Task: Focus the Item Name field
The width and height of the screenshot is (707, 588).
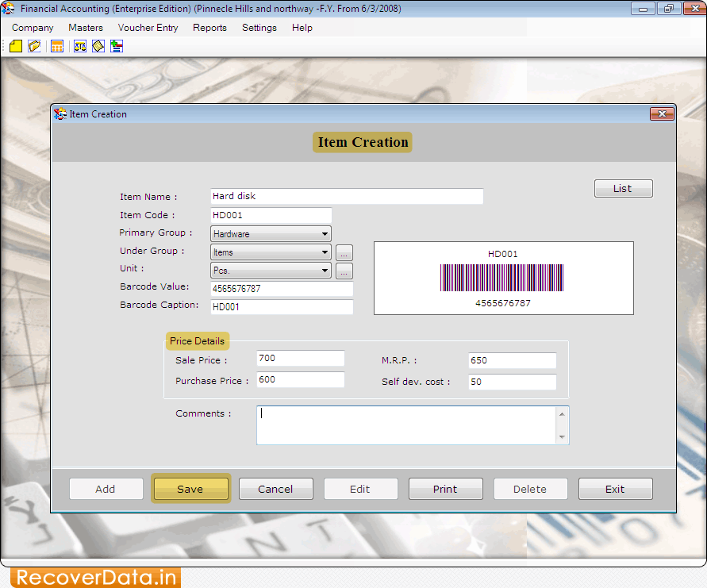Action: [x=347, y=196]
